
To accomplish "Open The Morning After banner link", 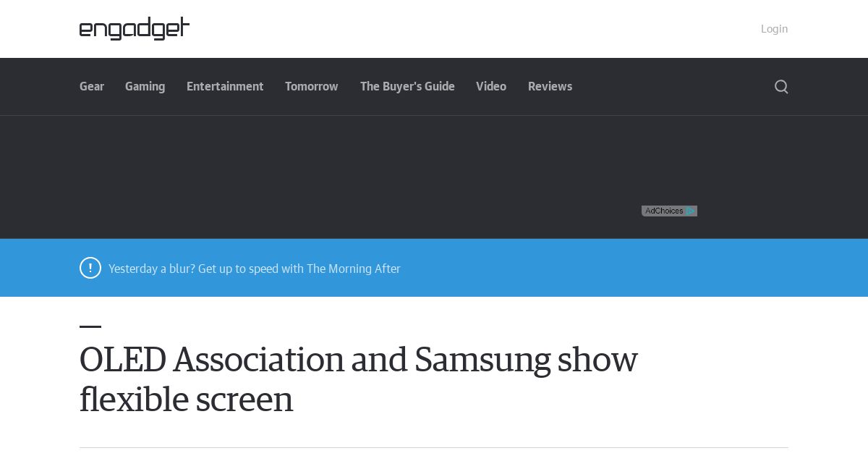I will coord(255,269).
